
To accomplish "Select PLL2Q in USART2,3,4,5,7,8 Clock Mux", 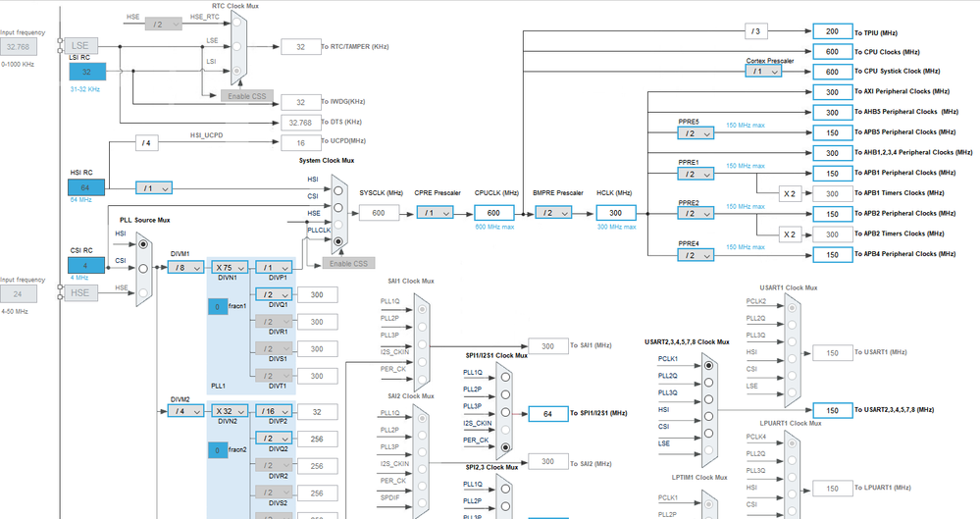I will coord(709,382).
